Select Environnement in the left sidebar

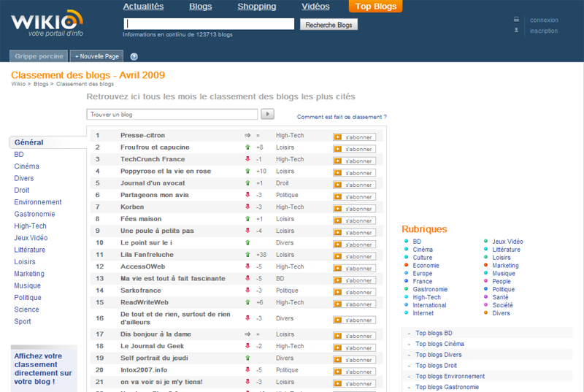[38, 202]
